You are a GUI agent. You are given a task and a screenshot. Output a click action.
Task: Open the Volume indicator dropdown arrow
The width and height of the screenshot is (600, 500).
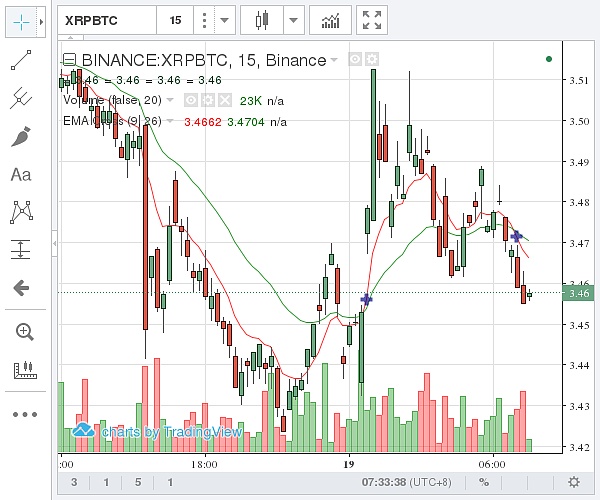tap(170, 100)
